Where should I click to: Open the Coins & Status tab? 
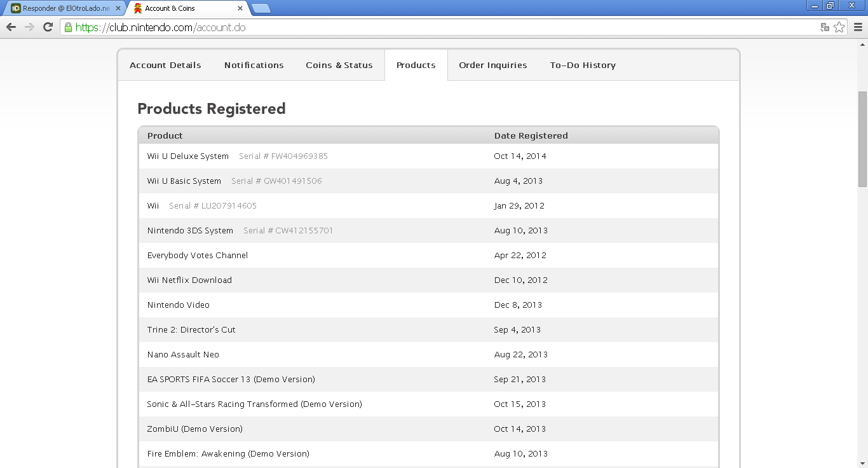[339, 65]
